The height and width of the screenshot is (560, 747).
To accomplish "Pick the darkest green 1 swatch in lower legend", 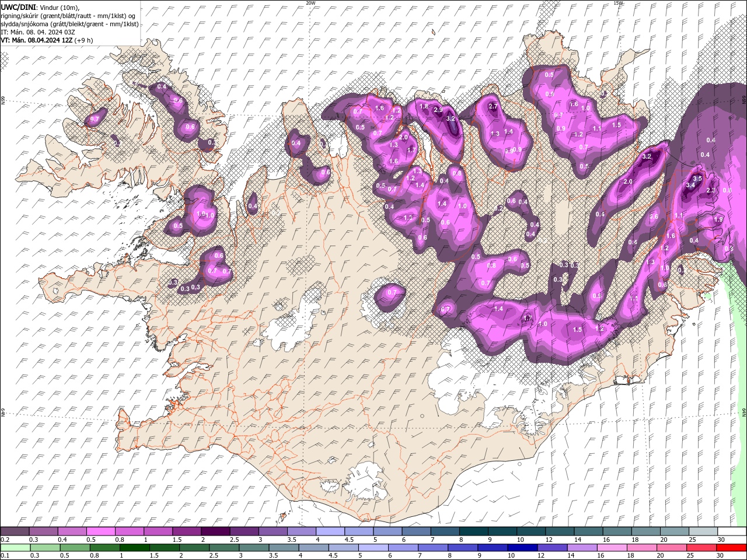I will click(x=134, y=548).
